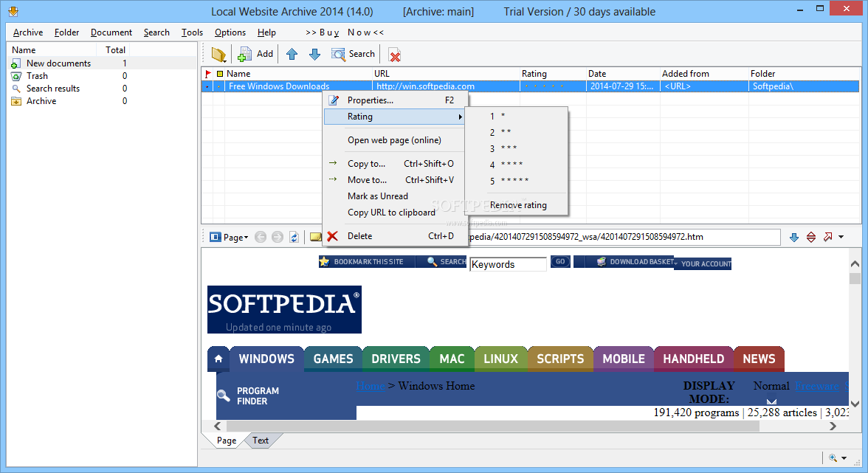Open the Search menu in menu bar
This screenshot has width=868, height=473.
tap(156, 32)
